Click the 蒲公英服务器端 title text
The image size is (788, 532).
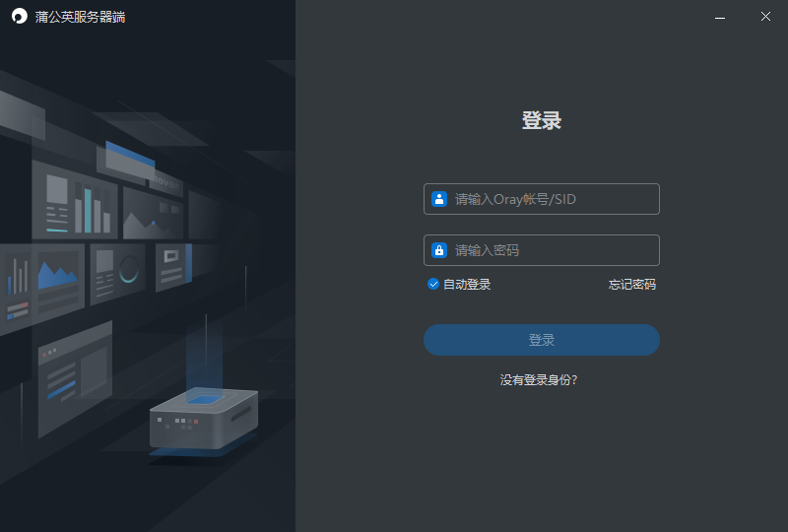(81, 17)
